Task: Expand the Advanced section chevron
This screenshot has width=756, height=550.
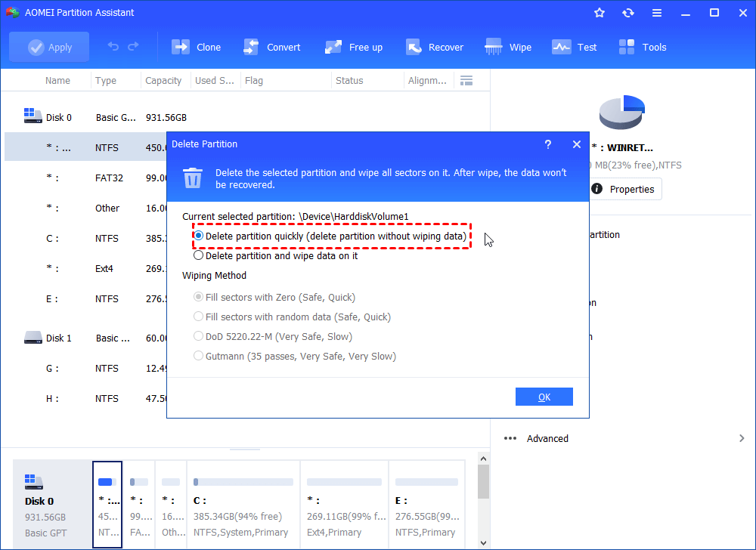Action: 742,438
